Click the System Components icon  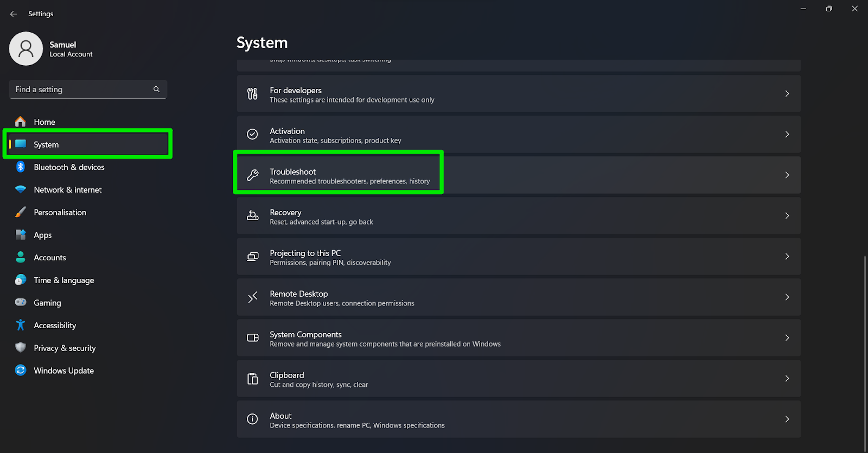point(252,337)
